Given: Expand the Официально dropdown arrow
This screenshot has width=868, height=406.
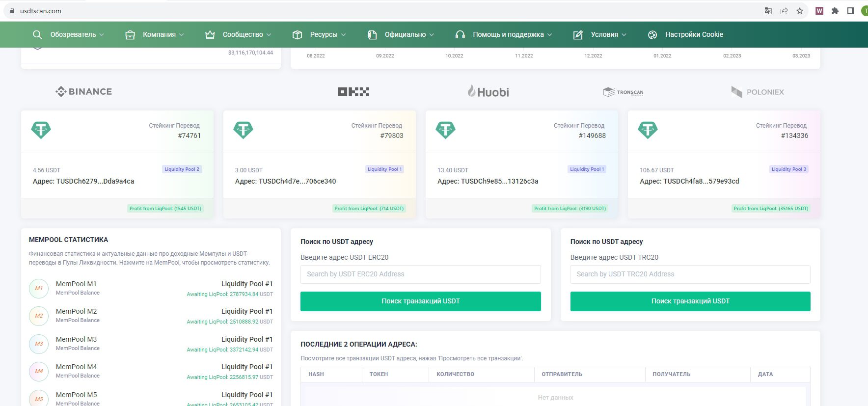Looking at the screenshot, I should pos(432,35).
